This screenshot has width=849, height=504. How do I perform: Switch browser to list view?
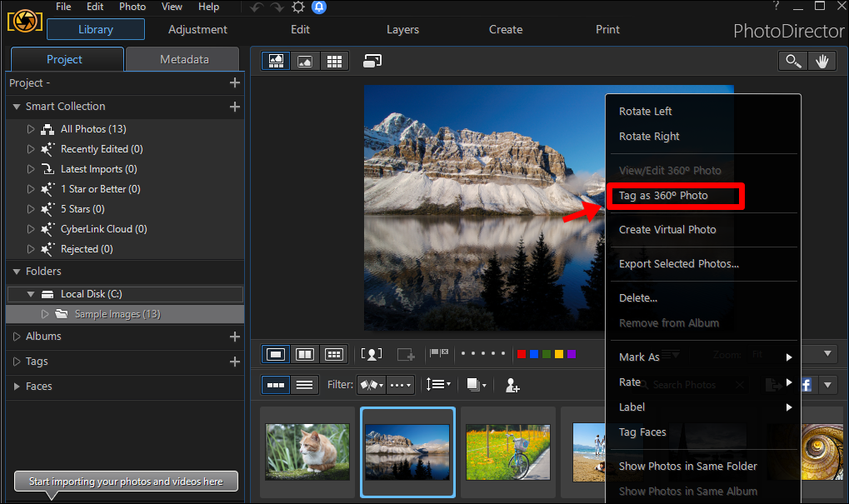pos(304,385)
